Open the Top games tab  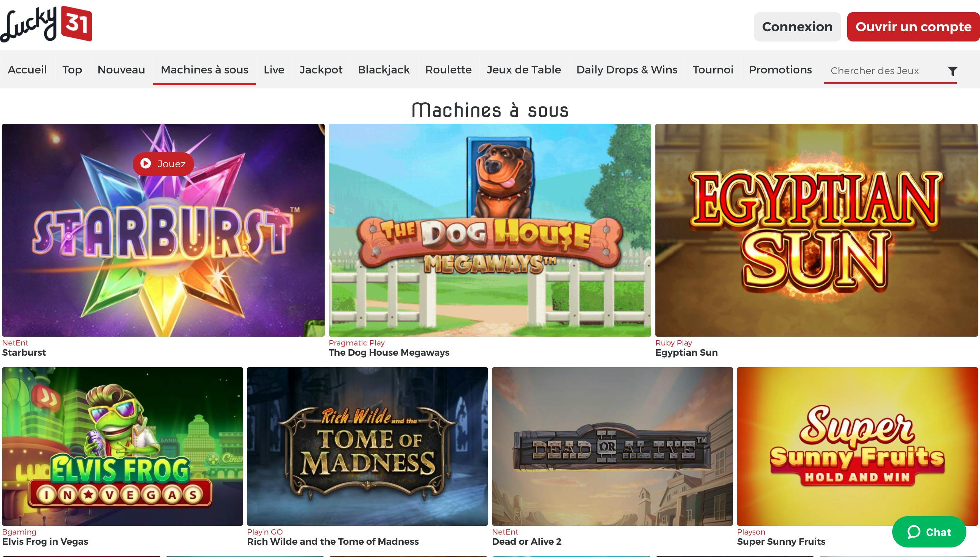(72, 70)
